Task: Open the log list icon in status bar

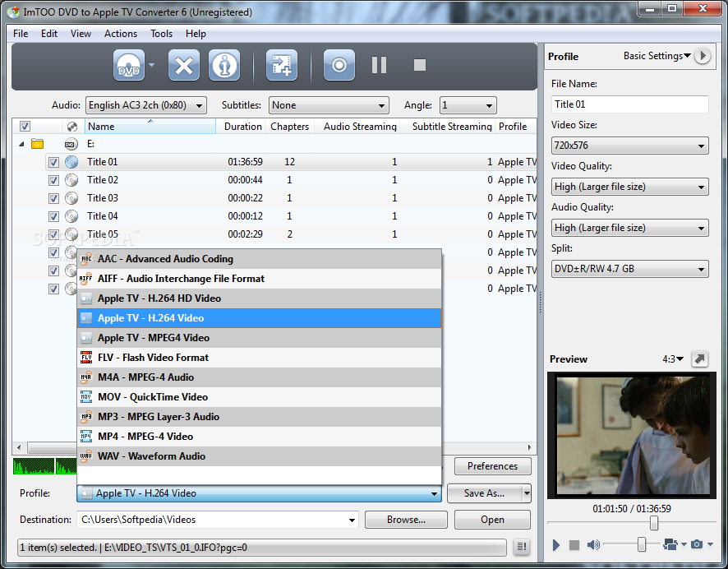Action: (522, 547)
